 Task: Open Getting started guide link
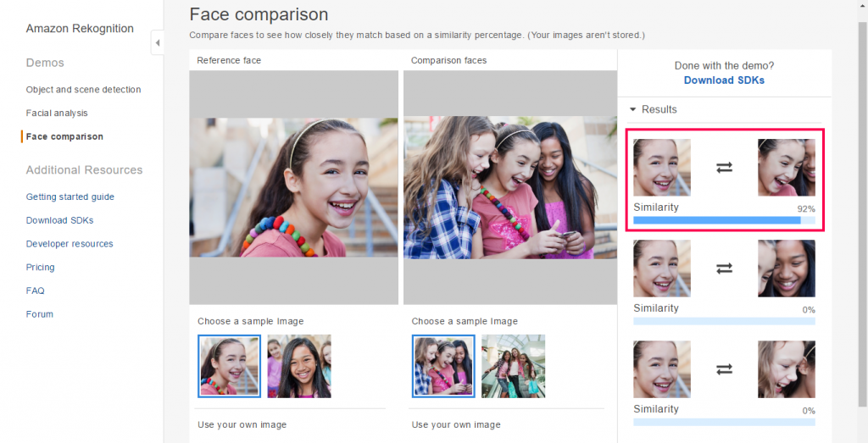point(70,197)
